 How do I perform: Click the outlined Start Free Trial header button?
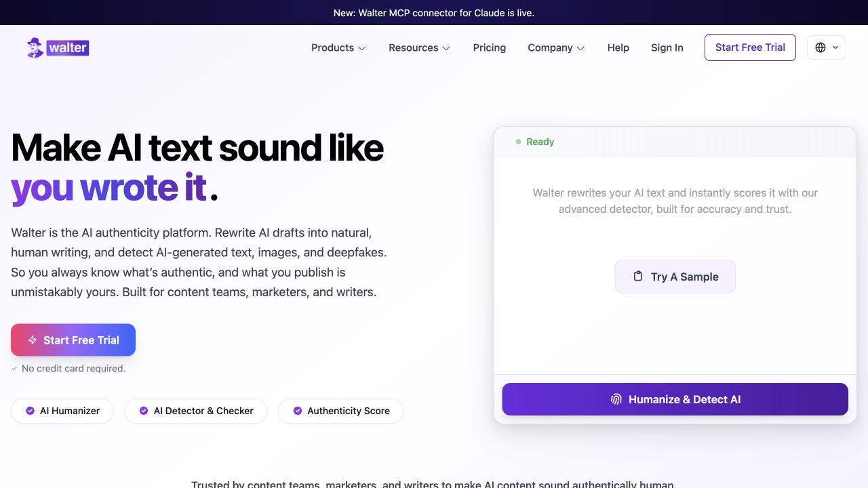tap(750, 47)
